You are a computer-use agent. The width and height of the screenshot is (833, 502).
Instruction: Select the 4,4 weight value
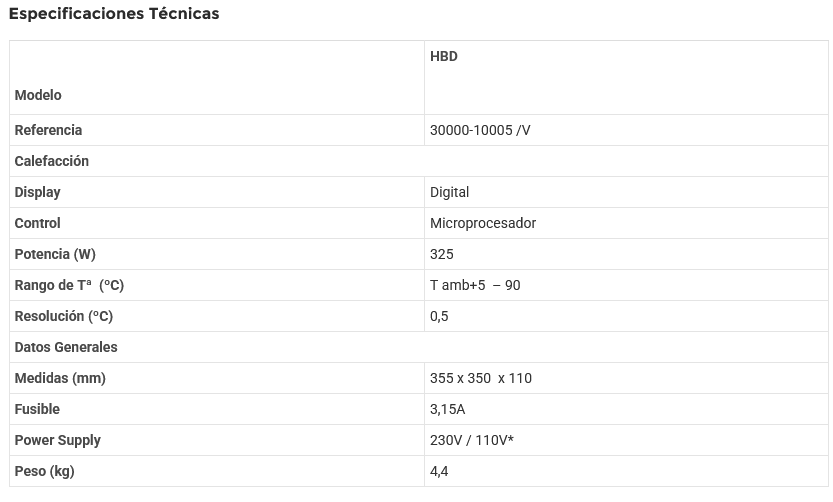[x=439, y=471]
